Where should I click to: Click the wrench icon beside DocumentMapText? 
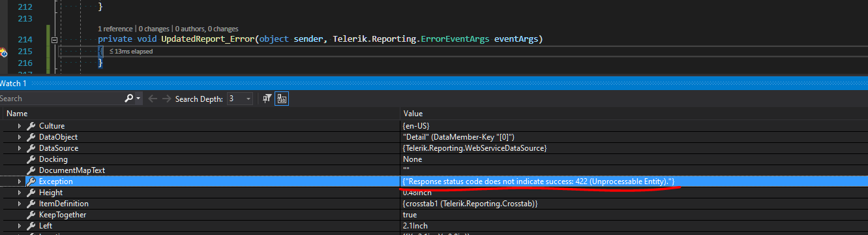(31, 170)
